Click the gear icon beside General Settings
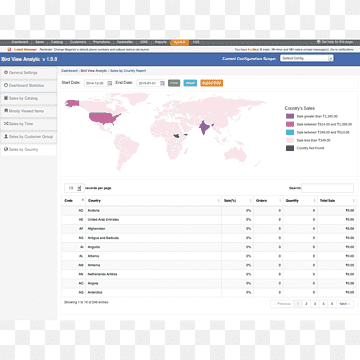Image resolution: width=360 pixels, height=360 pixels. [x=6, y=72]
